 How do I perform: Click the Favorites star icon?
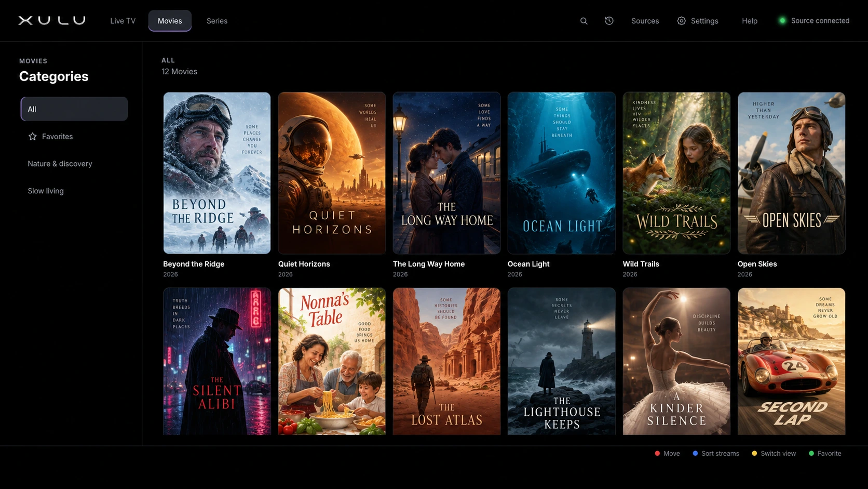click(33, 136)
